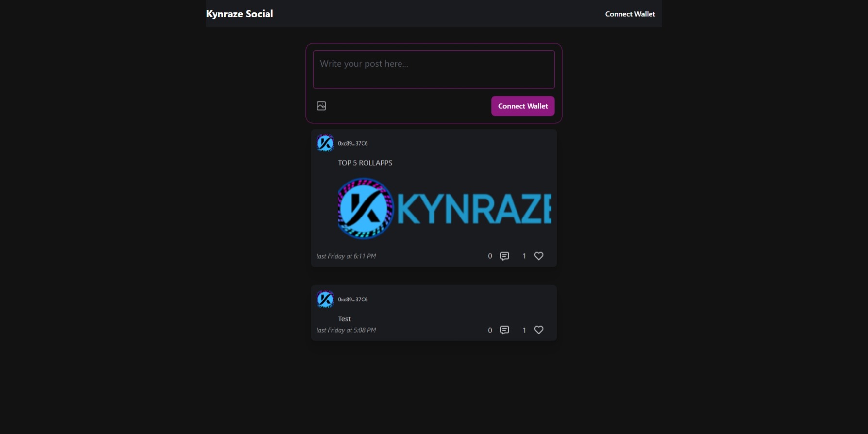
Task: Open comments on the TOP 5 ROLLAPPS post
Action: 504,256
